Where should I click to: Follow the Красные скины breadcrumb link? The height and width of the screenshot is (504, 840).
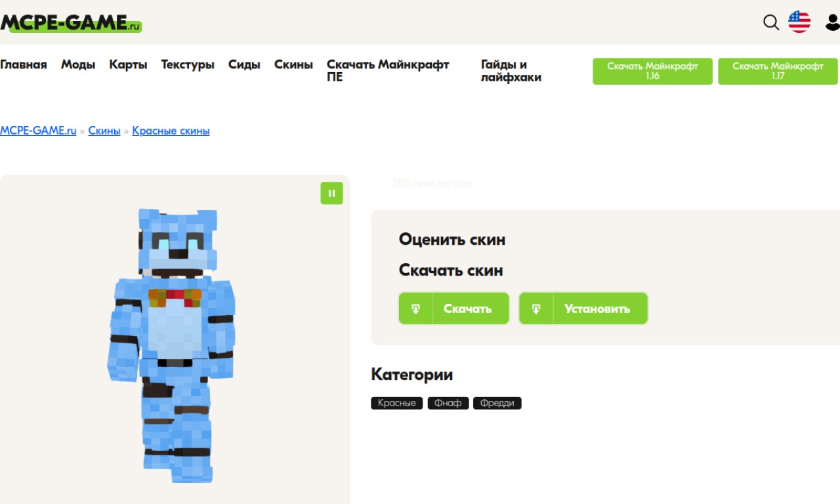click(171, 131)
